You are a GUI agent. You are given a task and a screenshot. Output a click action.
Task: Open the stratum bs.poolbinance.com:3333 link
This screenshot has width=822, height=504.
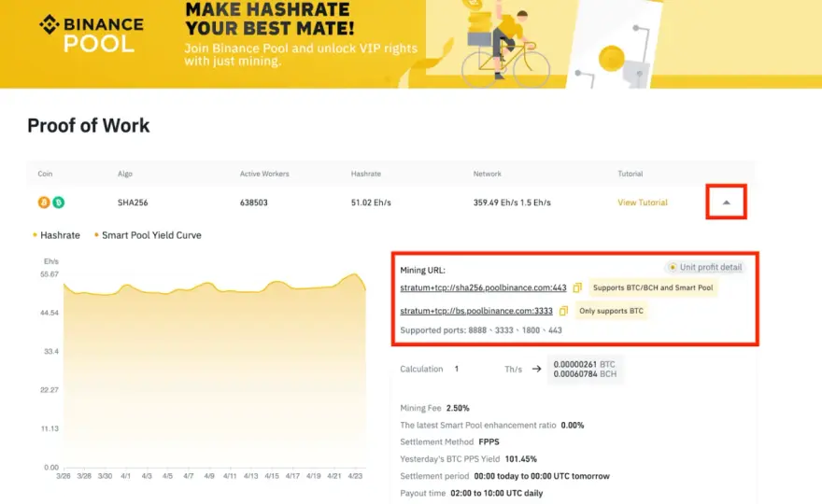click(x=476, y=311)
